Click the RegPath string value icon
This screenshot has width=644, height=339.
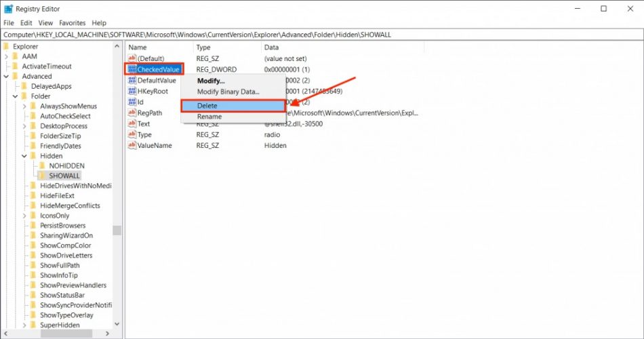[132, 113]
